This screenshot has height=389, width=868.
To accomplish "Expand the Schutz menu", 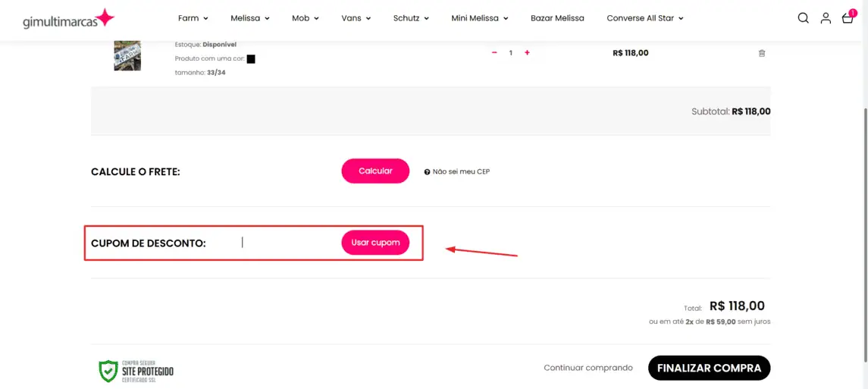I will tap(412, 17).
